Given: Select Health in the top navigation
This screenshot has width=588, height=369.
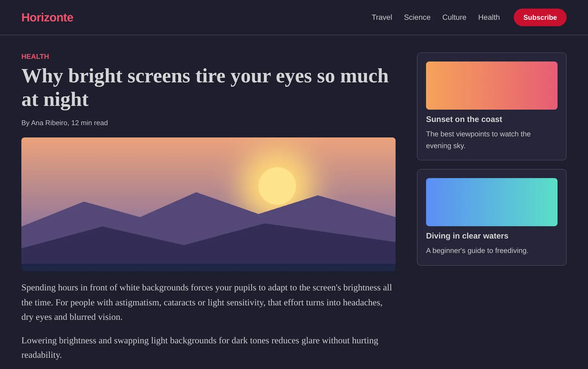Looking at the screenshot, I should coord(489,17).
